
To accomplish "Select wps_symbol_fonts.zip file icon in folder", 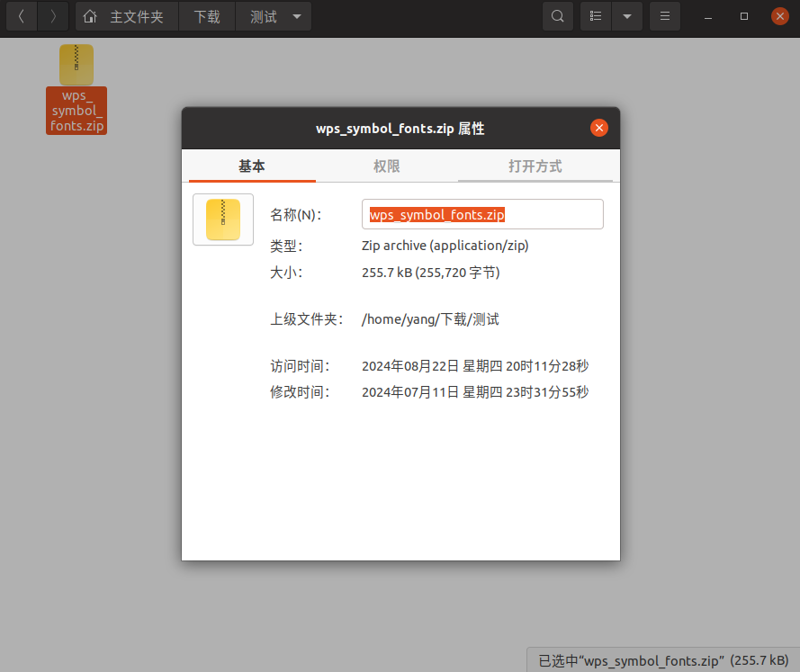I will [x=76, y=65].
